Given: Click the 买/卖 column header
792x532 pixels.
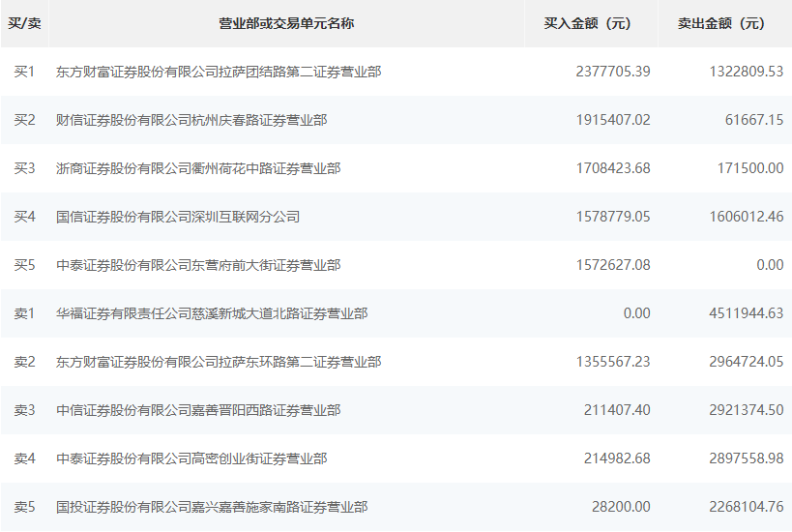Looking at the screenshot, I should point(24,23).
